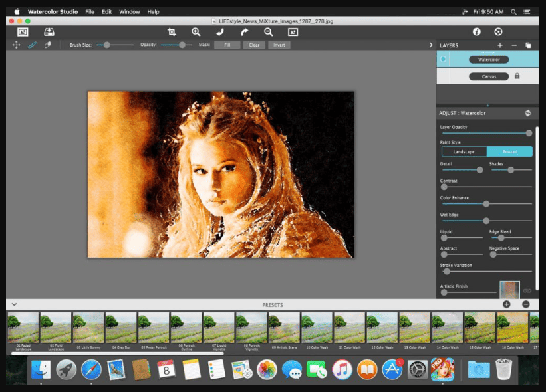Click the lock icon on Canvas layer

(x=517, y=76)
